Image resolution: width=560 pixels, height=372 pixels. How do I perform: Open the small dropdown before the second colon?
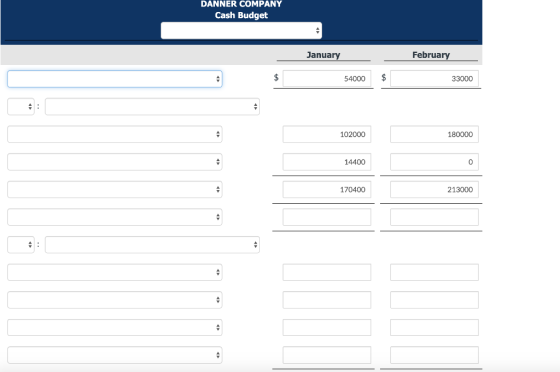point(21,245)
